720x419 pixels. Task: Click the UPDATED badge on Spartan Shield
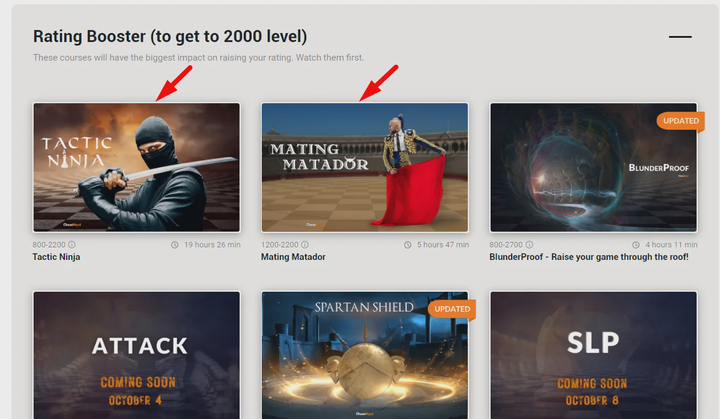(452, 309)
